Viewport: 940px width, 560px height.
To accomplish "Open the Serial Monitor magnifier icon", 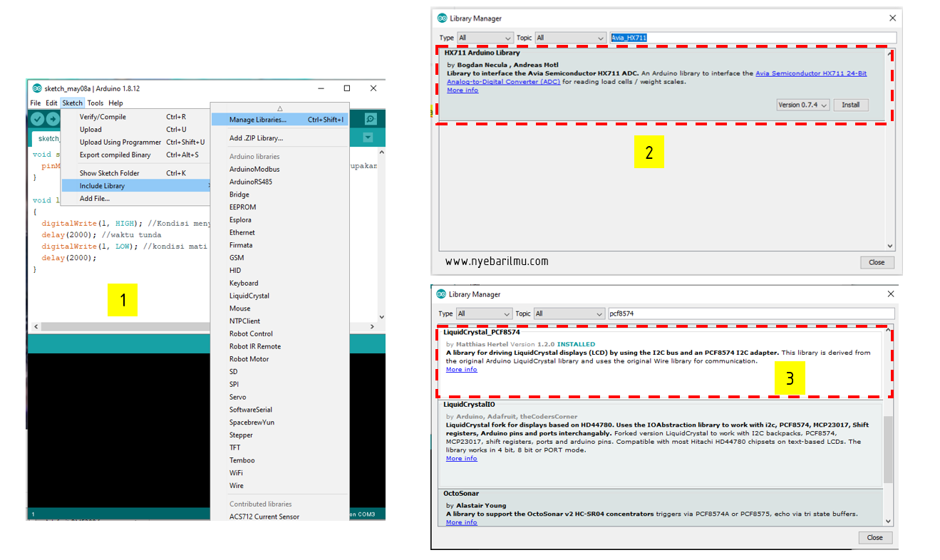I will point(371,119).
